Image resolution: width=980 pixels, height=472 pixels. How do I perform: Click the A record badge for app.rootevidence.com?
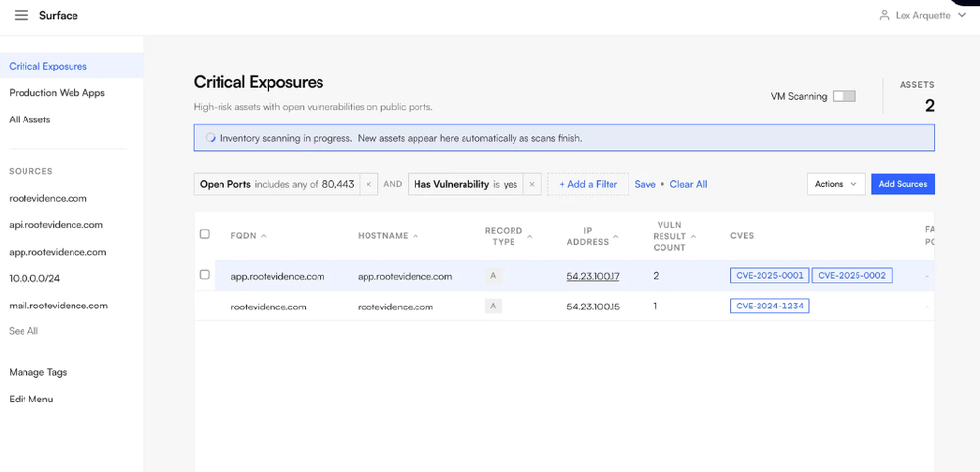pos(493,275)
